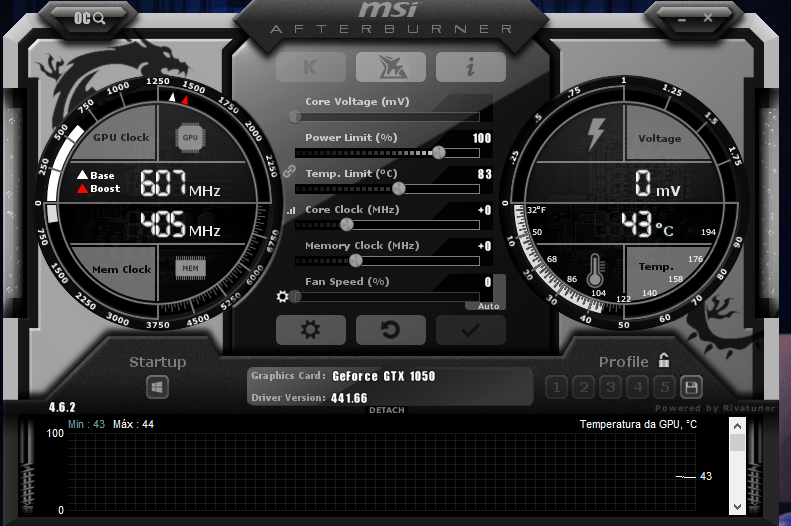The image size is (791, 526).
Task: Click the MSI fighter jet logo button
Action: click(x=390, y=67)
